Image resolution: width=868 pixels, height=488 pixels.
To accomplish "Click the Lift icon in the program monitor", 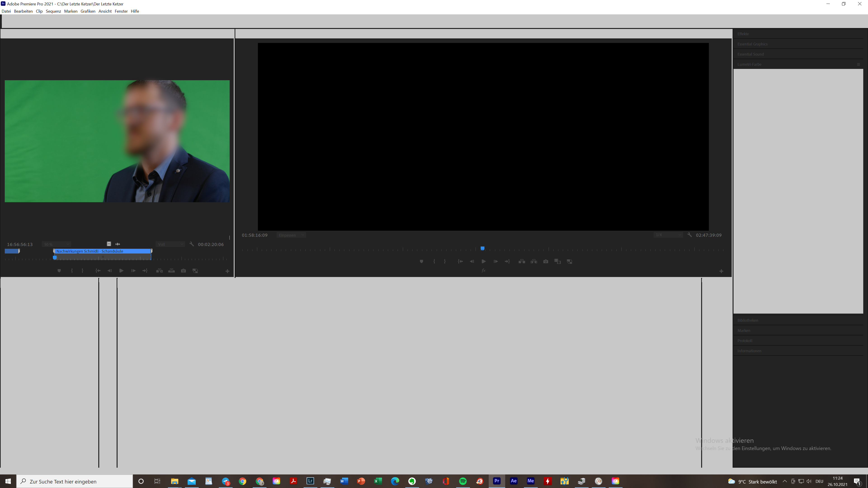I will (522, 261).
